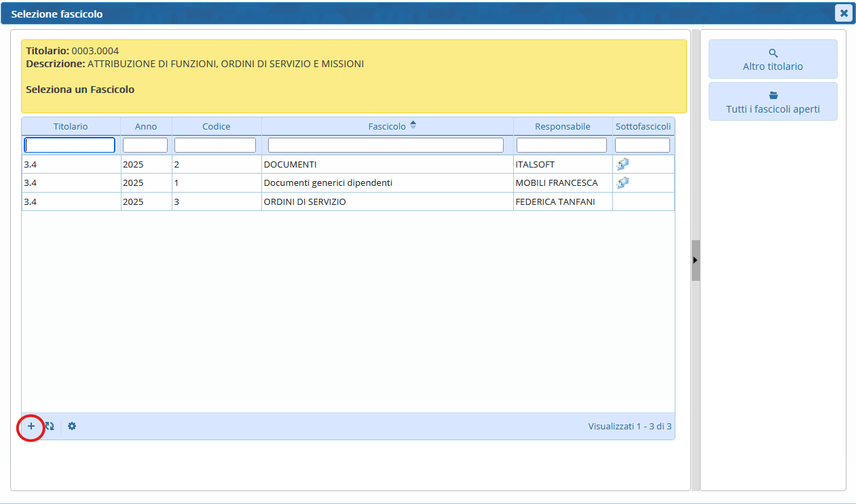This screenshot has height=504, width=856.
Task: Click the Altro titolario button
Action: pos(773,60)
